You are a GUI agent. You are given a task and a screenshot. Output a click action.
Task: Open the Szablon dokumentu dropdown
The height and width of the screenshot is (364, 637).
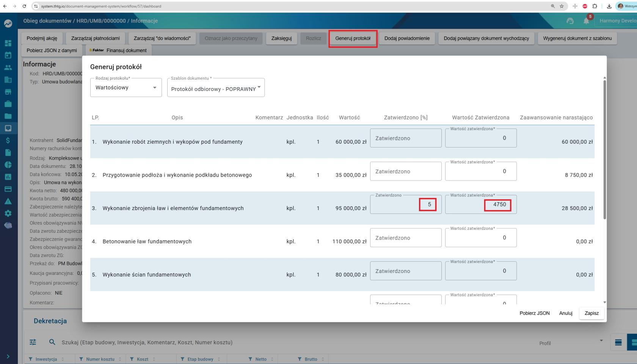point(216,88)
